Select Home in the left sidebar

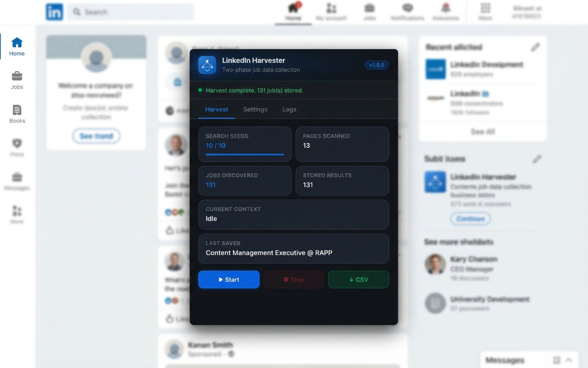17,46
